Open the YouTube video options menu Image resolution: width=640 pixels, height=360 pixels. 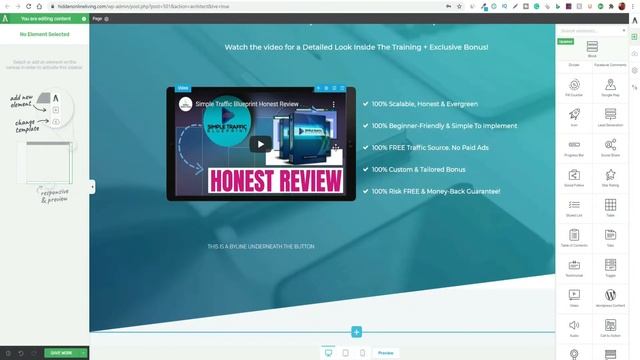point(333,104)
